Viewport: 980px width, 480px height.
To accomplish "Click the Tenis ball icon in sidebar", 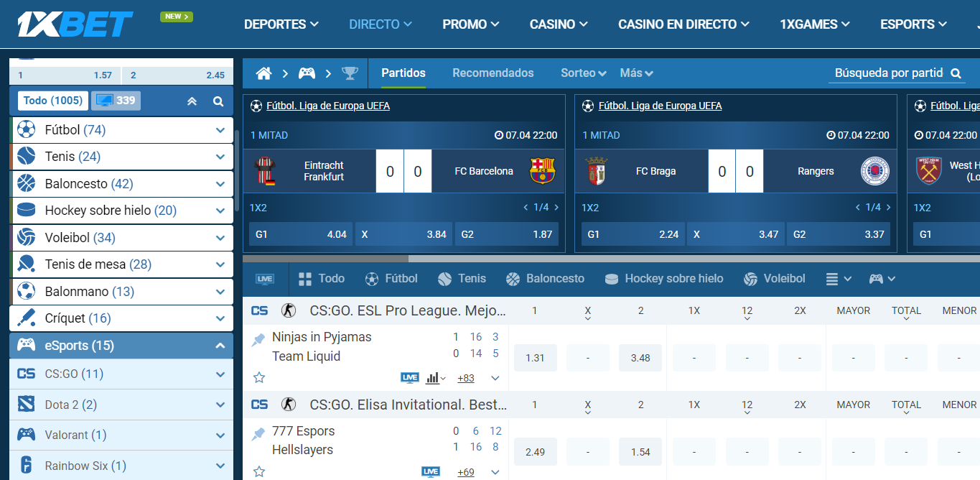I will tap(27, 157).
